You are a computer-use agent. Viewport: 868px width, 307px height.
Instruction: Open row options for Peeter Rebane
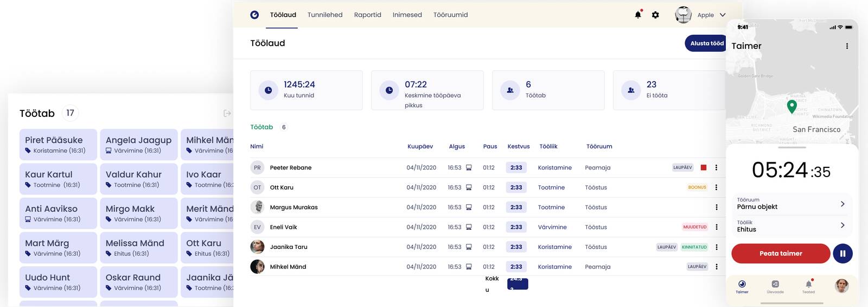[x=716, y=168]
